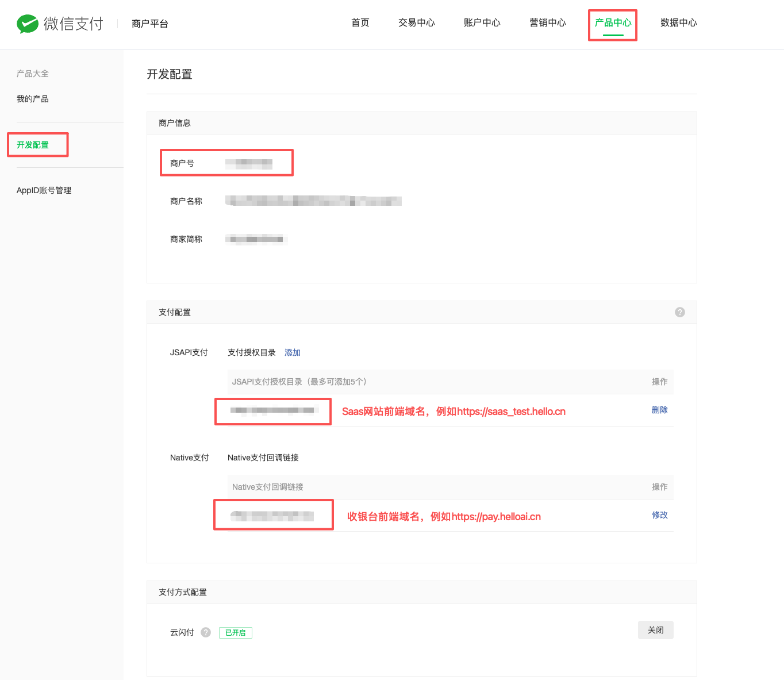Click the Native支付 label

(190, 458)
